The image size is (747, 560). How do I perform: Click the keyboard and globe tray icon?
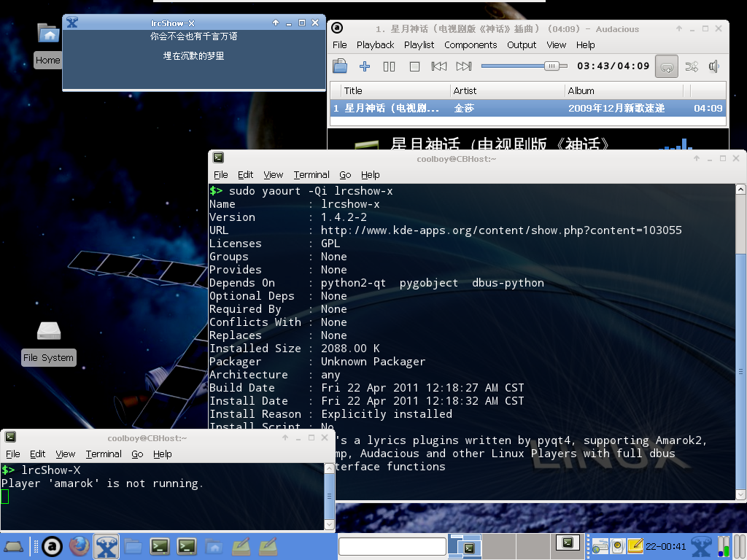point(600,546)
